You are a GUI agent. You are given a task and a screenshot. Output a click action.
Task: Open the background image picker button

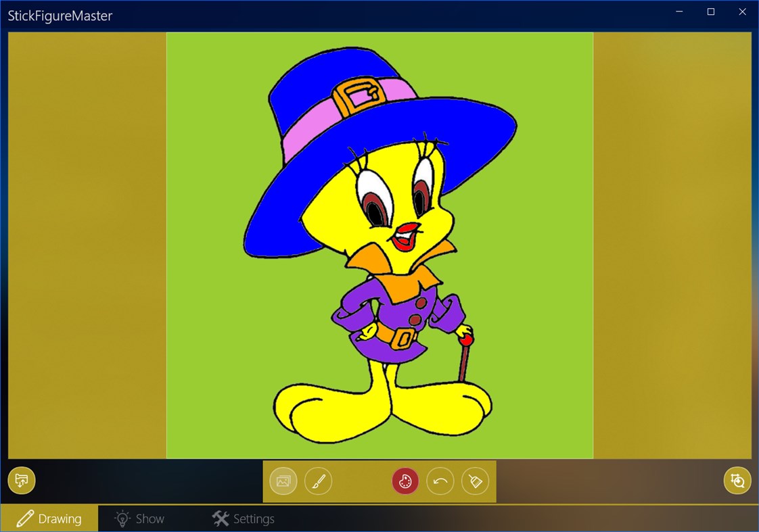pos(283,481)
